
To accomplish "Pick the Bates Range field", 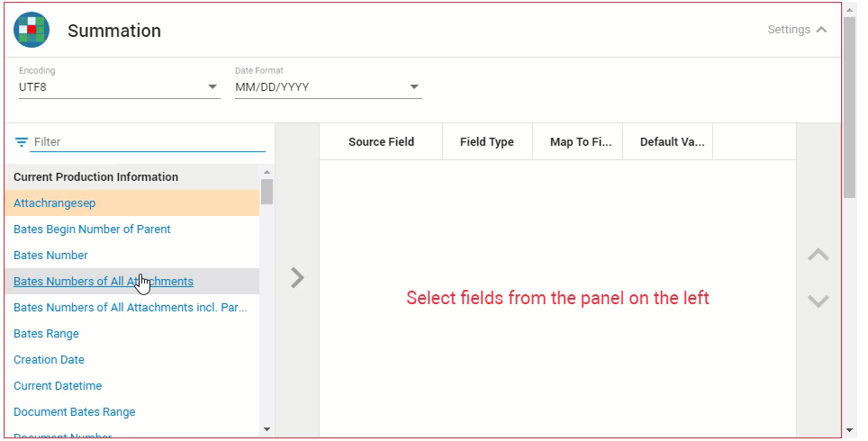I will click(46, 334).
